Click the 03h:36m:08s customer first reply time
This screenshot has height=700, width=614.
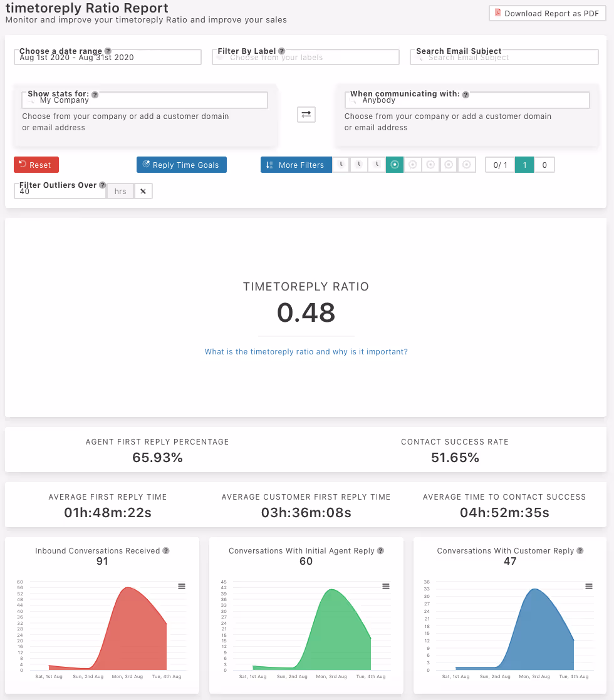[x=306, y=513]
